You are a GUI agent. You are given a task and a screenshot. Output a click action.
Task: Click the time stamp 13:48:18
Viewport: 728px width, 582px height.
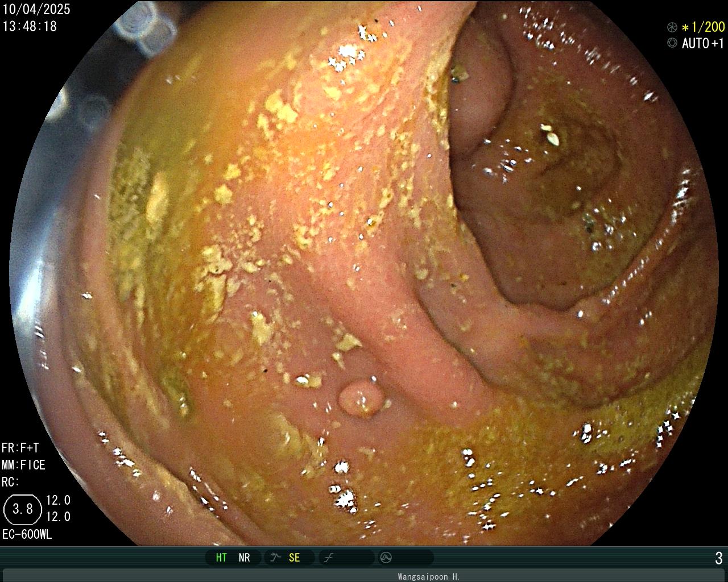(30, 26)
